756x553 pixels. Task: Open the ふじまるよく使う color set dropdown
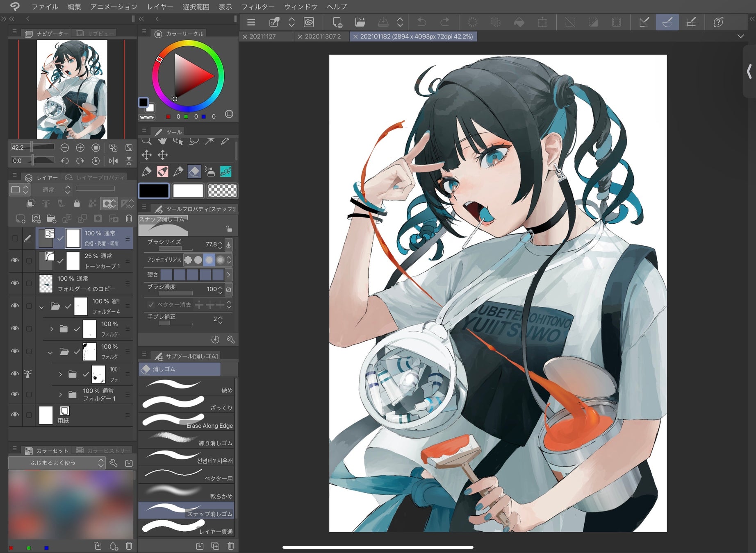(57, 463)
